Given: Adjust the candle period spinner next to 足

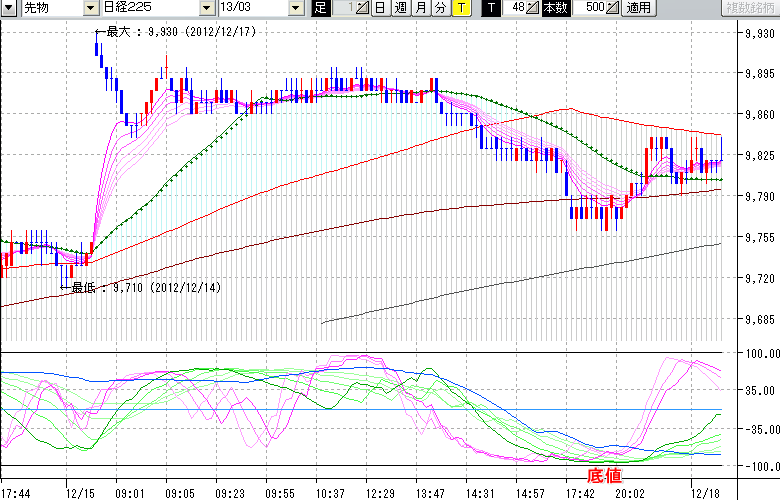Looking at the screenshot, I should (362, 8).
